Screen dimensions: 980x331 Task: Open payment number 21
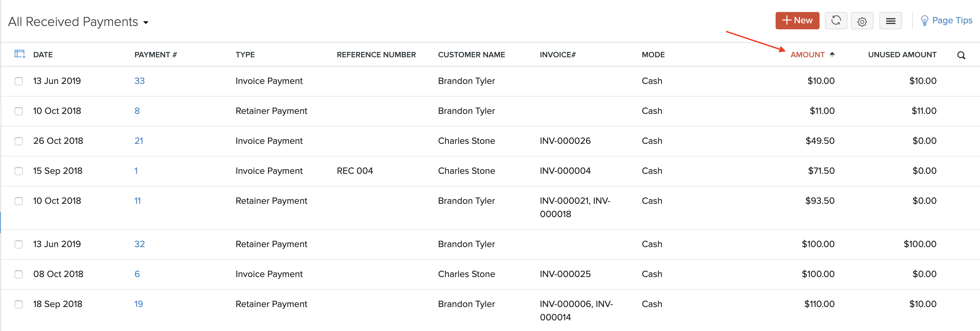139,141
